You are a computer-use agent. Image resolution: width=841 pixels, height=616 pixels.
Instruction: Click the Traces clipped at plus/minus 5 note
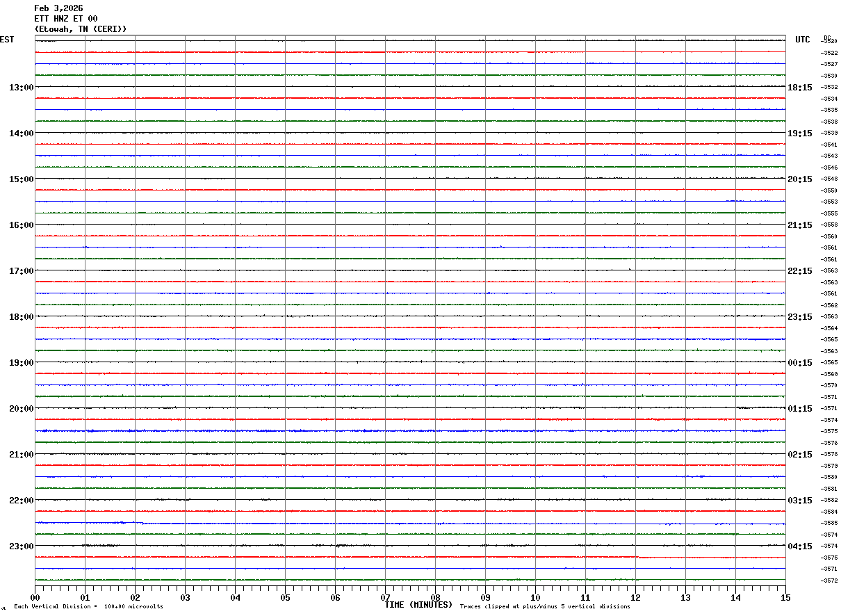545,607
